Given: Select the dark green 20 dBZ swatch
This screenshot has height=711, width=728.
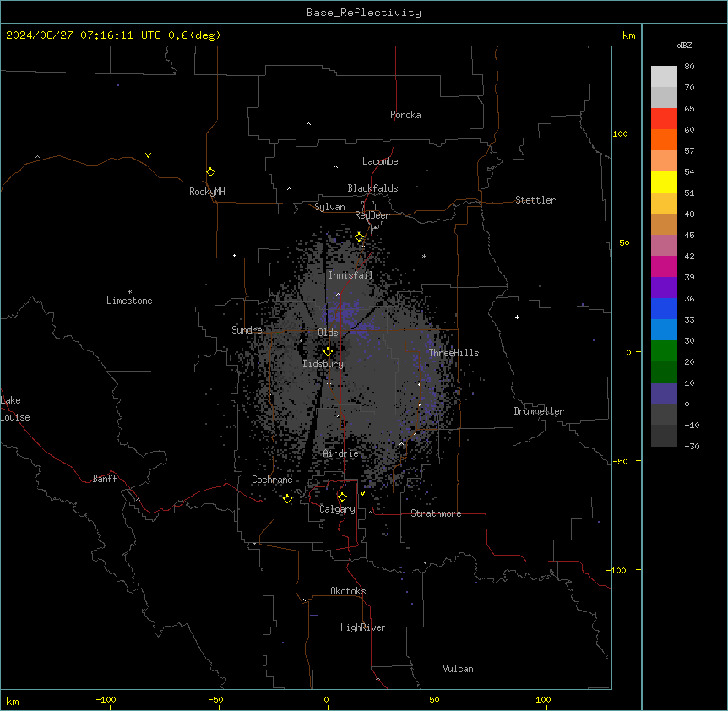Looking at the screenshot, I should (x=664, y=372).
